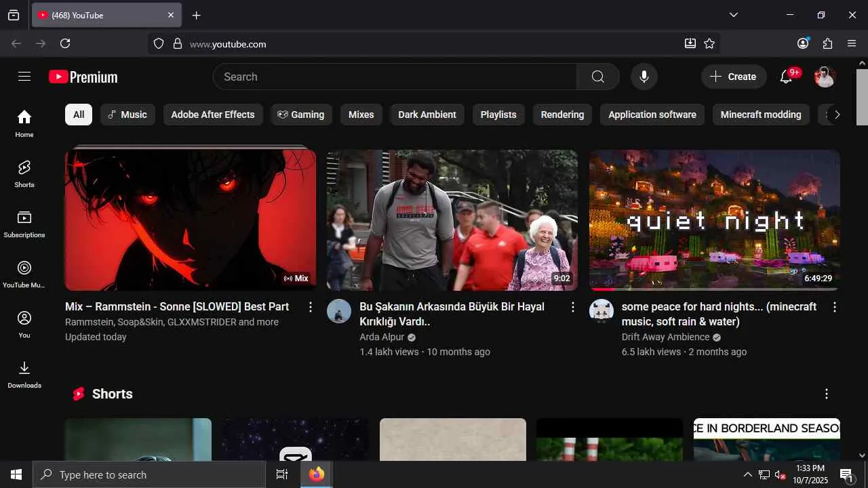Open the You section in sidebar

24,324
